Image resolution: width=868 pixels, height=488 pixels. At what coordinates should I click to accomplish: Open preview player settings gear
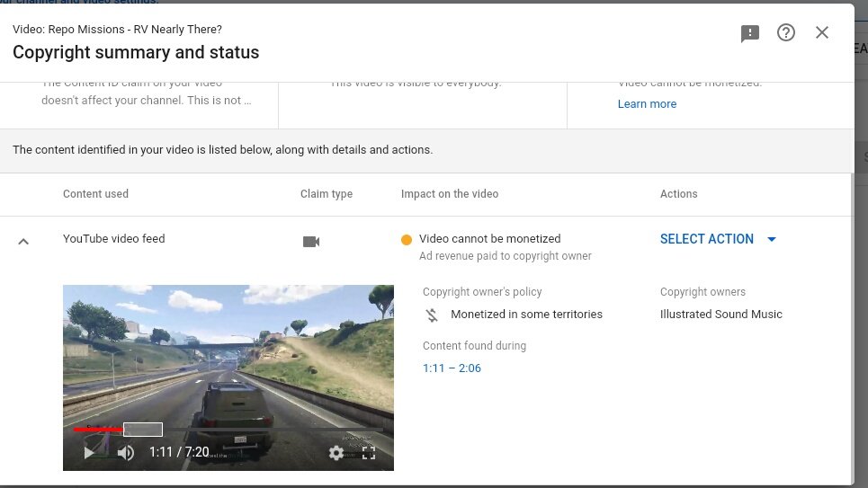(336, 453)
